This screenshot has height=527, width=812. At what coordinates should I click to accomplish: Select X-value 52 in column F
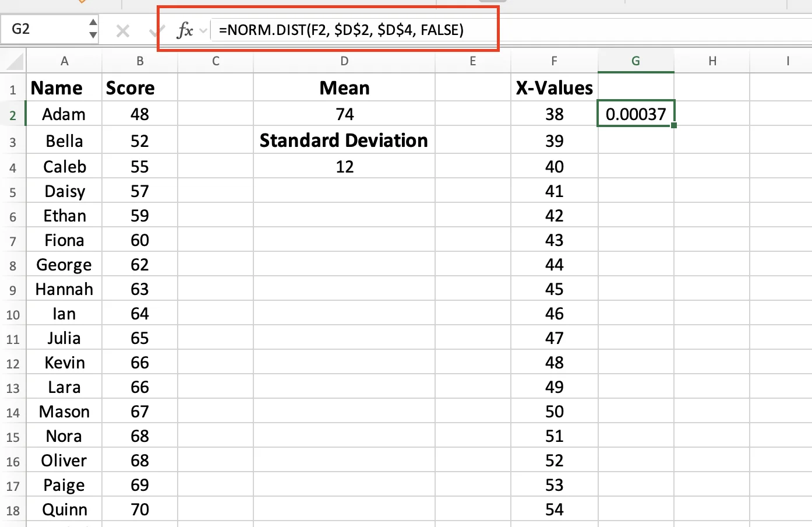[555, 460]
